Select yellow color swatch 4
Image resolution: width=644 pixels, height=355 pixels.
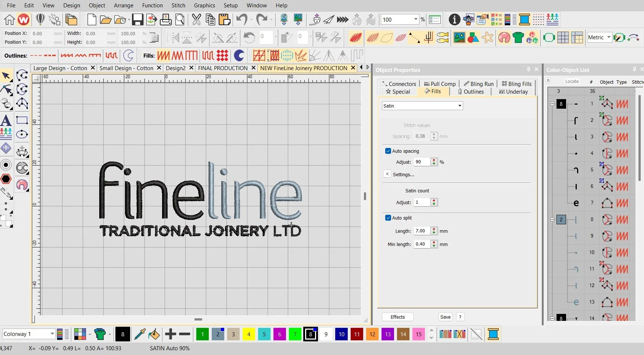[x=248, y=334]
